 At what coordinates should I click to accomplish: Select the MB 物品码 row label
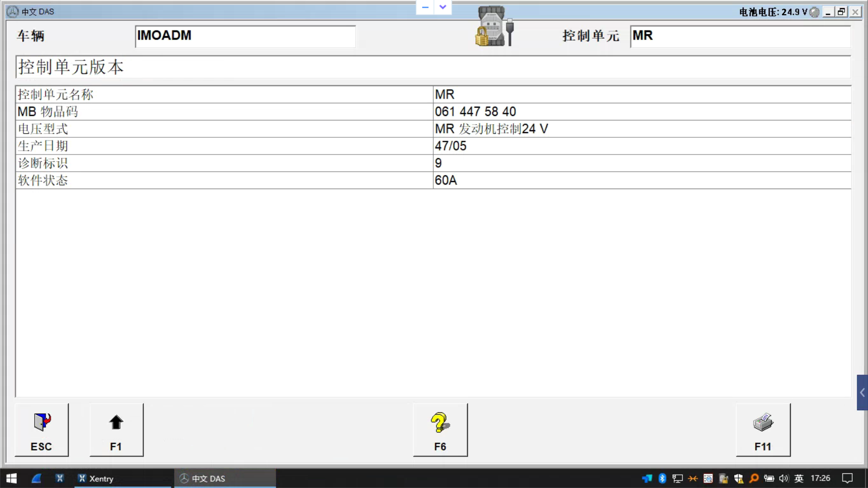click(x=48, y=112)
